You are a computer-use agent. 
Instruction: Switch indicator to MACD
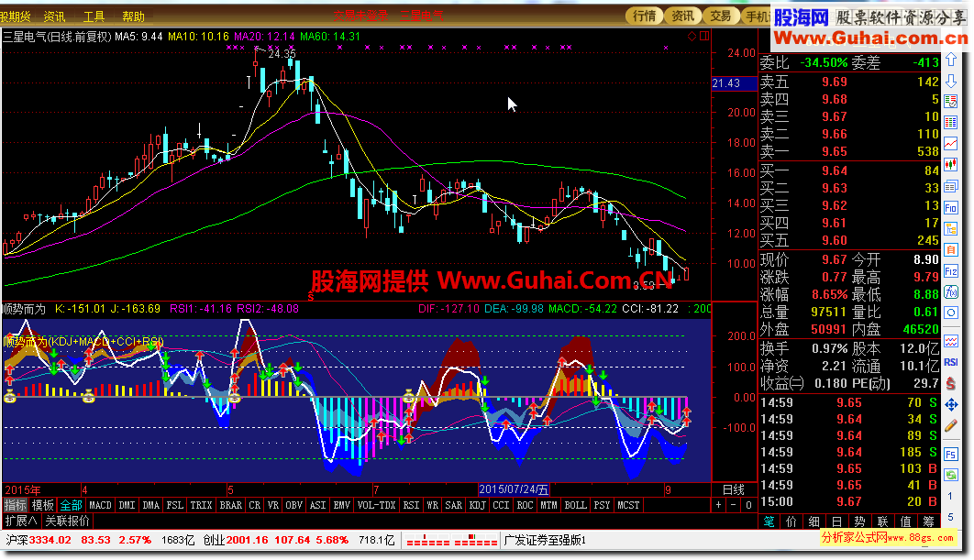100,505
